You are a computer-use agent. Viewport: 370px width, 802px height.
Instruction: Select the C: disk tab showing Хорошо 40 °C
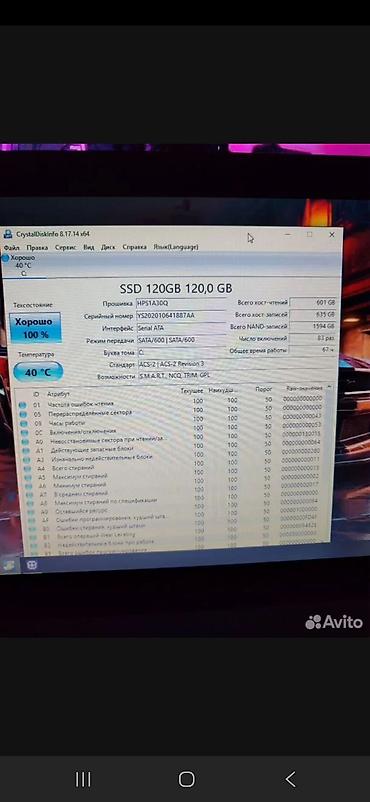tap(23, 265)
